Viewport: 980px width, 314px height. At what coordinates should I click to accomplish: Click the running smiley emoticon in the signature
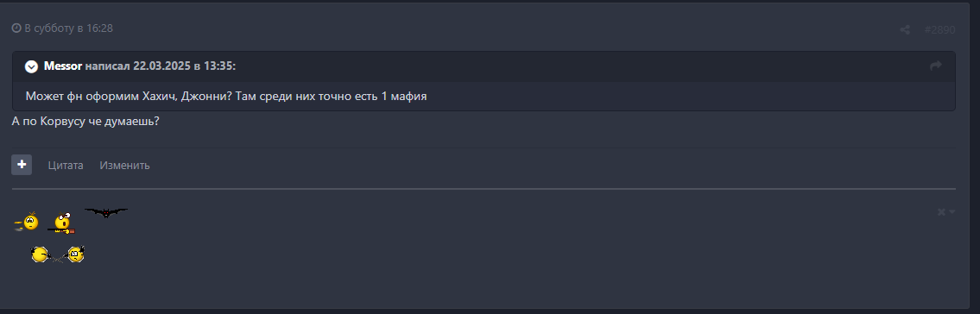point(27,222)
